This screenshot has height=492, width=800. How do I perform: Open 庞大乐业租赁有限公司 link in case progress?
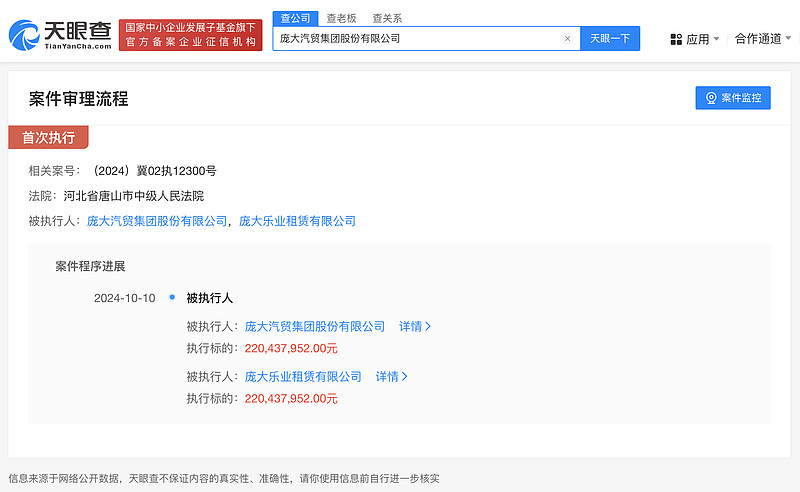[x=303, y=377]
